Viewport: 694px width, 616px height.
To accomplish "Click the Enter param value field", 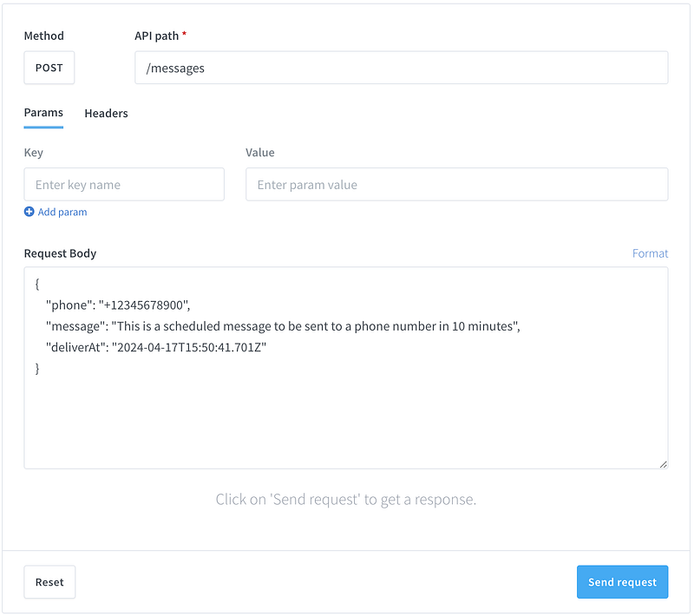I will [x=456, y=185].
